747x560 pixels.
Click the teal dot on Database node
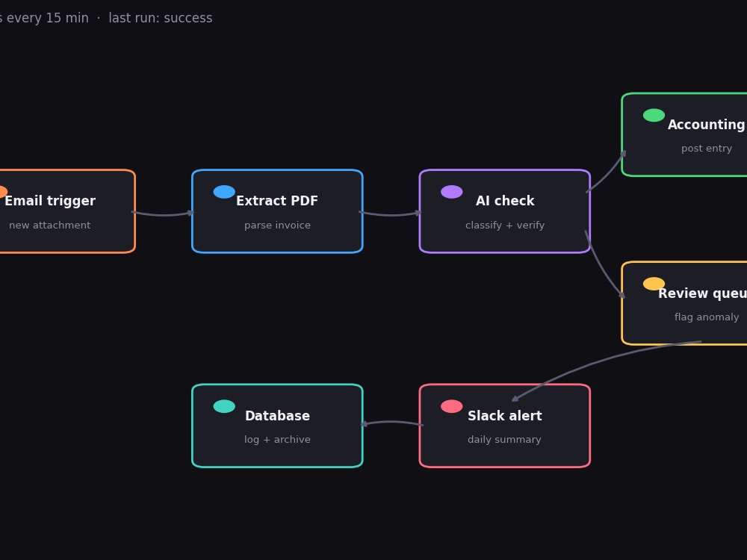(224, 406)
